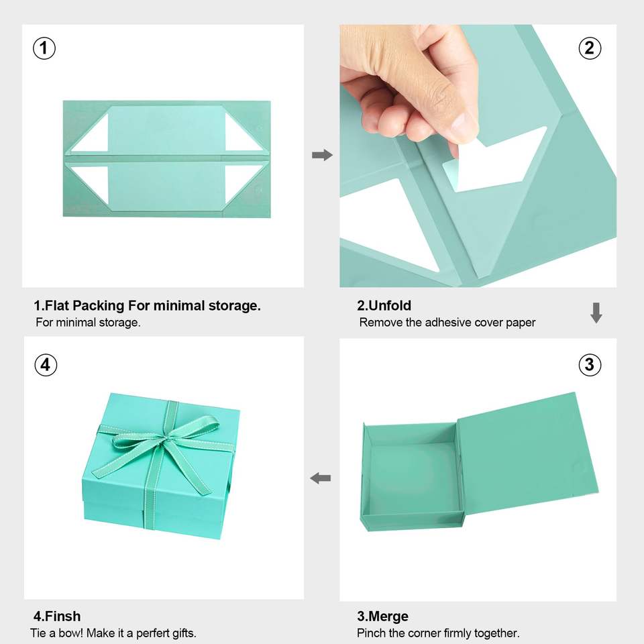Click the '3.Merge' heading
644x644 pixels.
(383, 616)
